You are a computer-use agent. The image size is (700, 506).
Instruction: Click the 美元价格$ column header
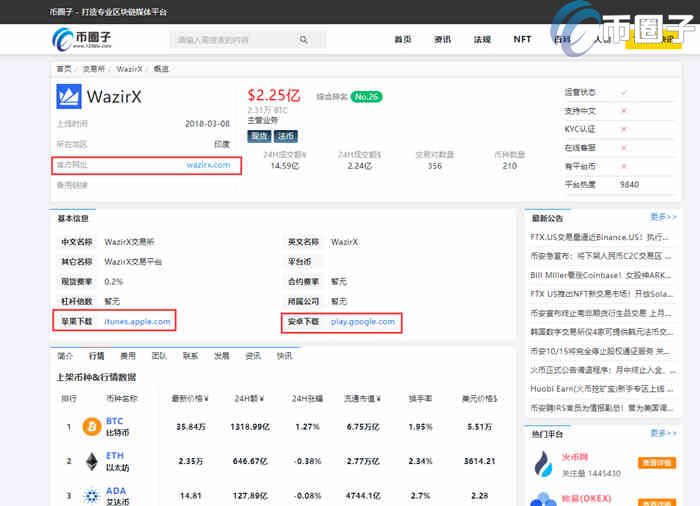pos(479,398)
